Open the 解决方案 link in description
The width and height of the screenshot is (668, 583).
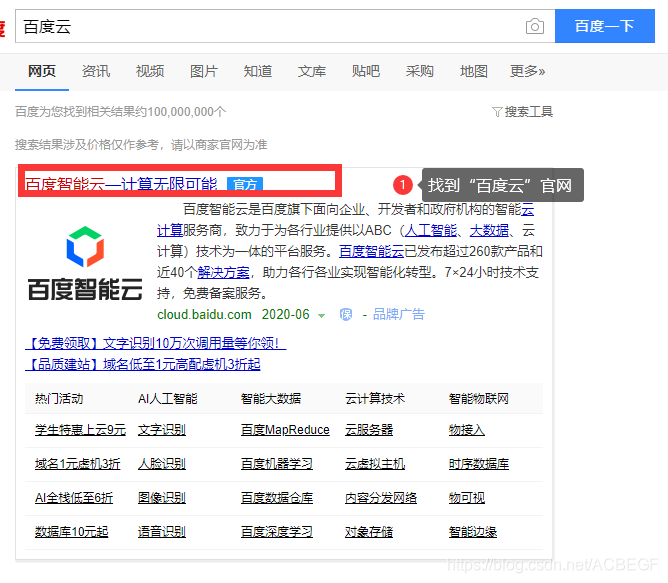223,272
